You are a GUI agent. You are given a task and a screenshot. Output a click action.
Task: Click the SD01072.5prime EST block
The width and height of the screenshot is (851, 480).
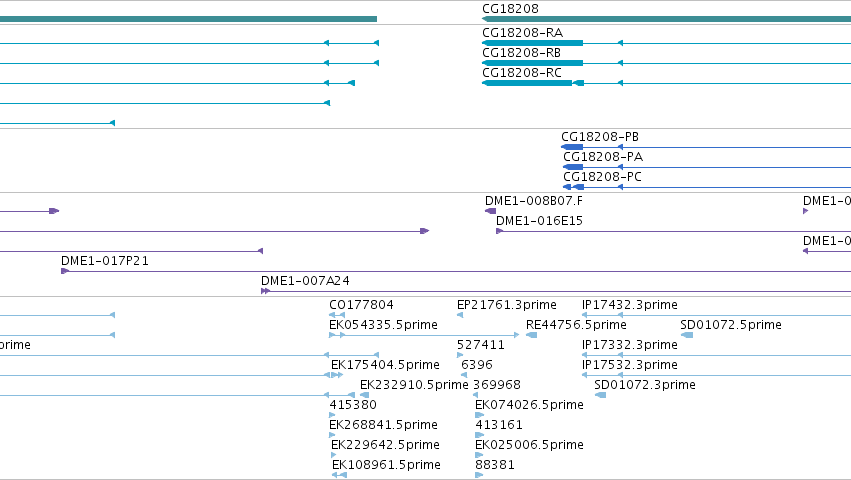tap(687, 335)
